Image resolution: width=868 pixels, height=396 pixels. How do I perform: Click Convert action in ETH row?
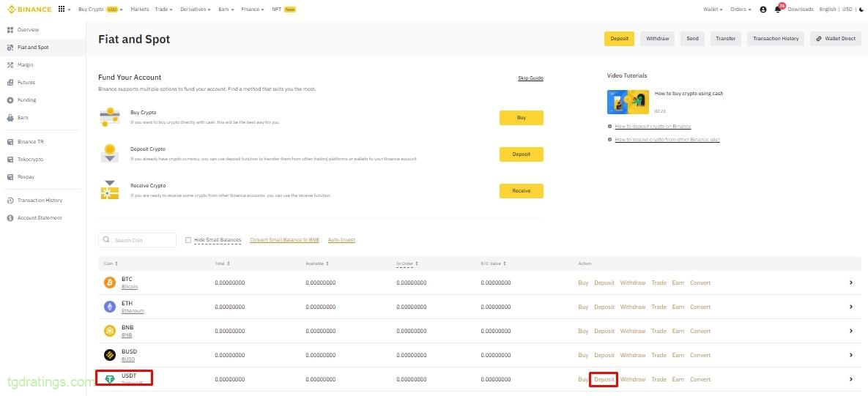pos(700,307)
